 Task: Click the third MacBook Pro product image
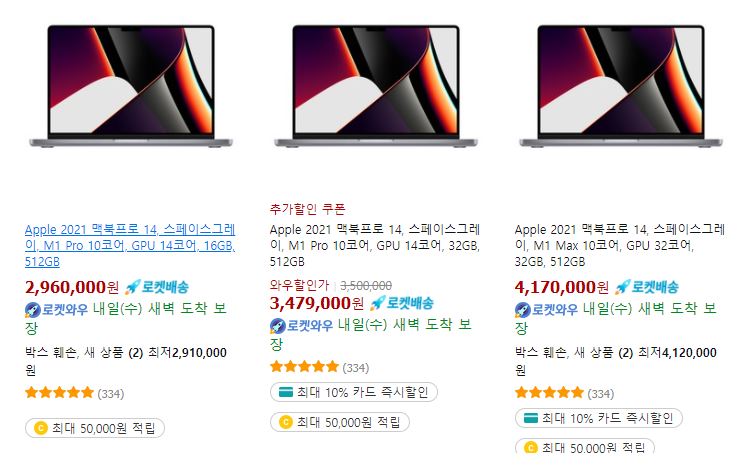click(x=621, y=86)
